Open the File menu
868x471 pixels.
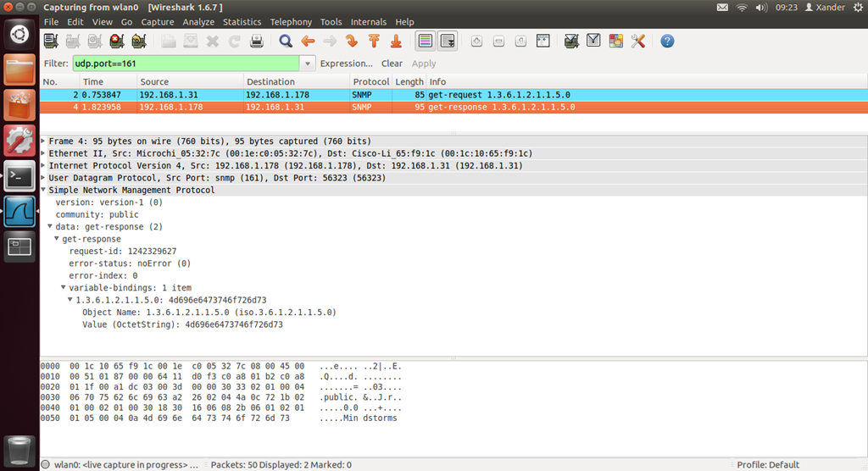pyautogui.click(x=51, y=22)
